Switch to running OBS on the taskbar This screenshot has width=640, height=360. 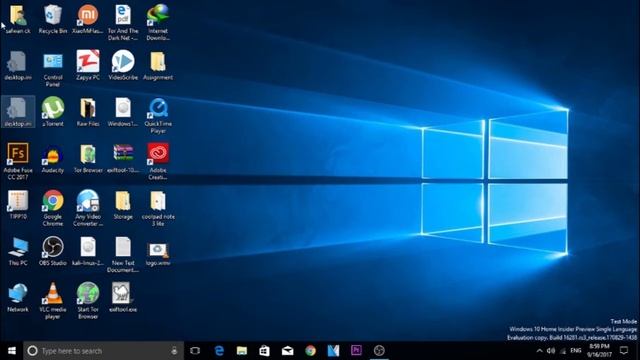click(379, 351)
